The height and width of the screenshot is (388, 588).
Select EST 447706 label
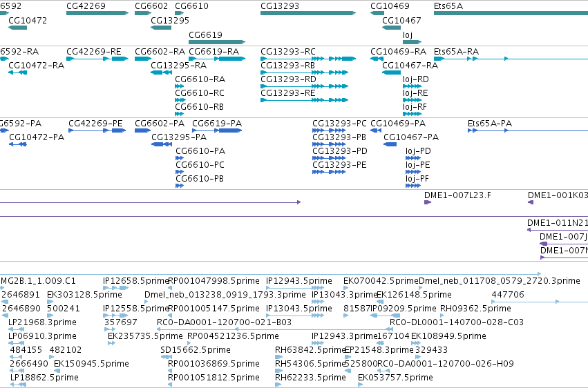tap(508, 294)
